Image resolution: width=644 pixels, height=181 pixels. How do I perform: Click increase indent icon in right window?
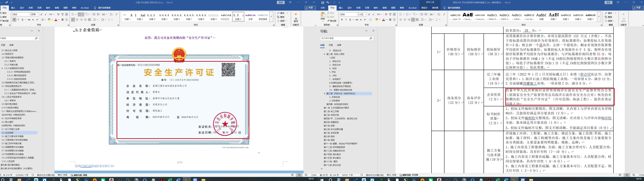coord(426,14)
